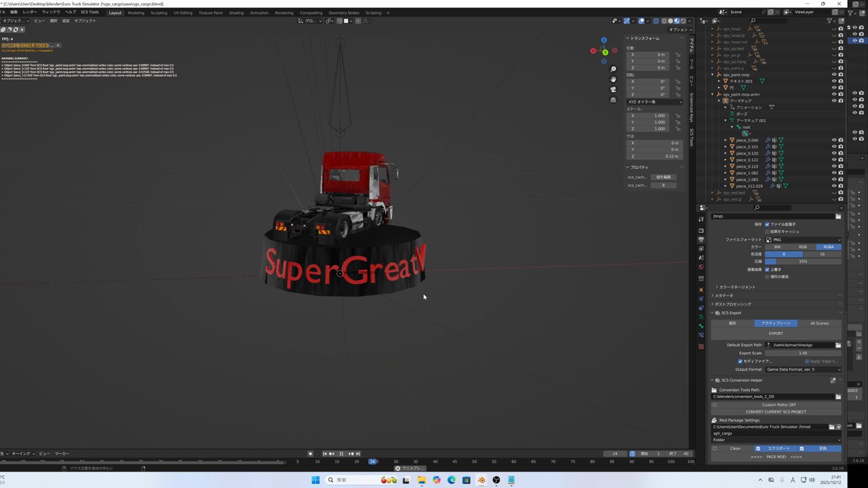Open File Explorer from the taskbar
868x488 pixels.
pos(422,480)
